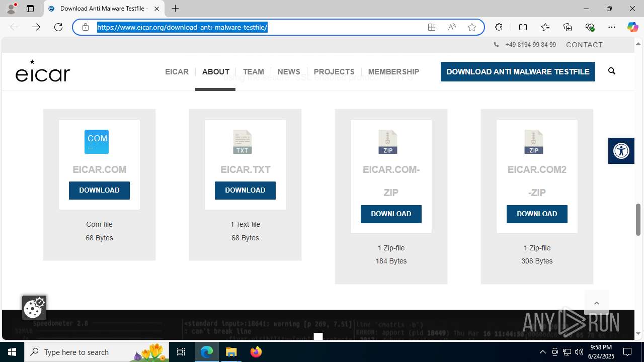644x362 pixels.
Task: Click Download Anti Malware Testfile header button
Action: click(518, 71)
